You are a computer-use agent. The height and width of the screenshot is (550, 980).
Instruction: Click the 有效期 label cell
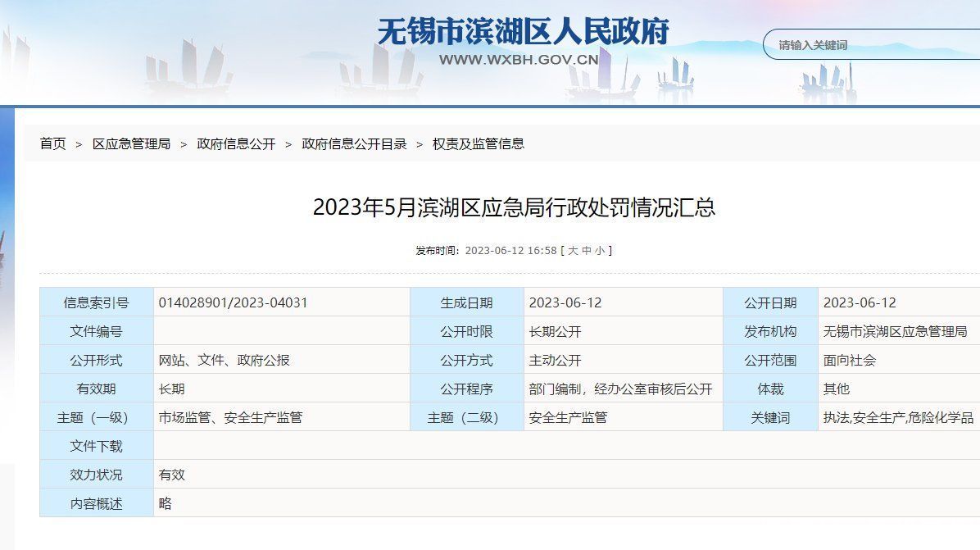96,389
